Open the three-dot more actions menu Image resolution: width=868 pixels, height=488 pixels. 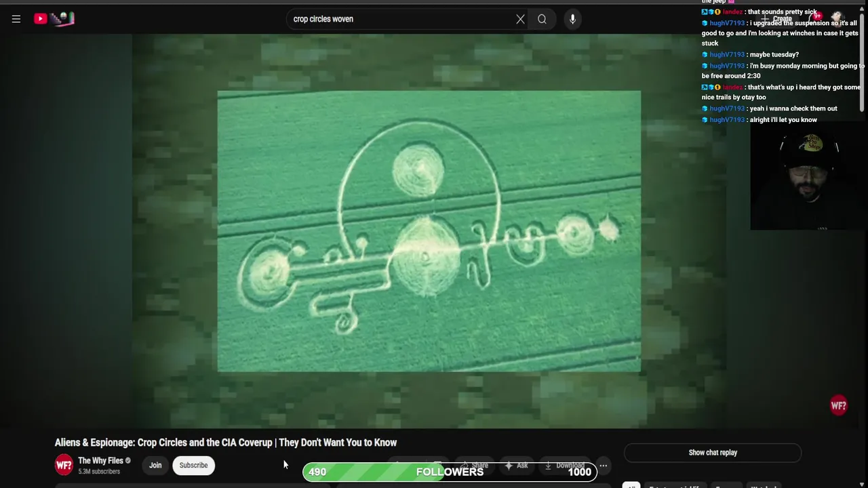click(x=603, y=466)
